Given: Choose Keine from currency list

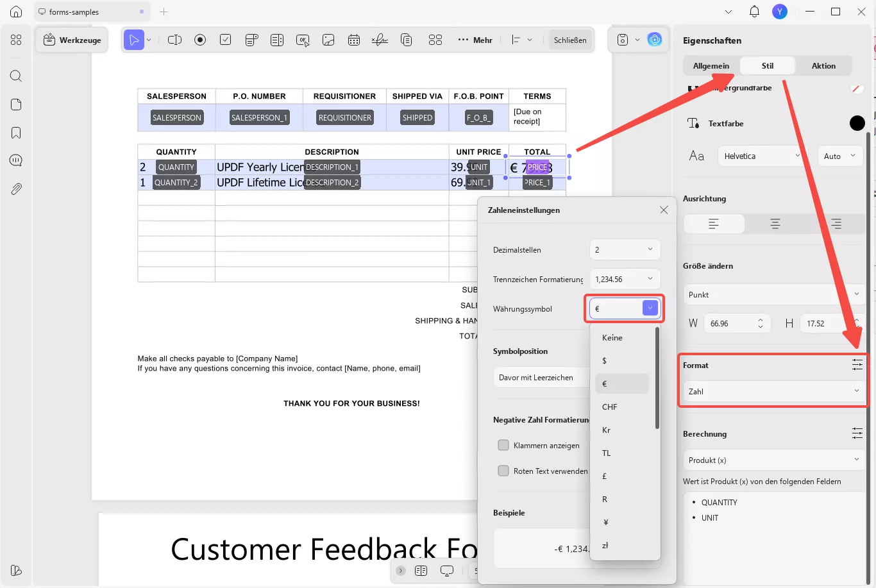Looking at the screenshot, I should (x=622, y=337).
